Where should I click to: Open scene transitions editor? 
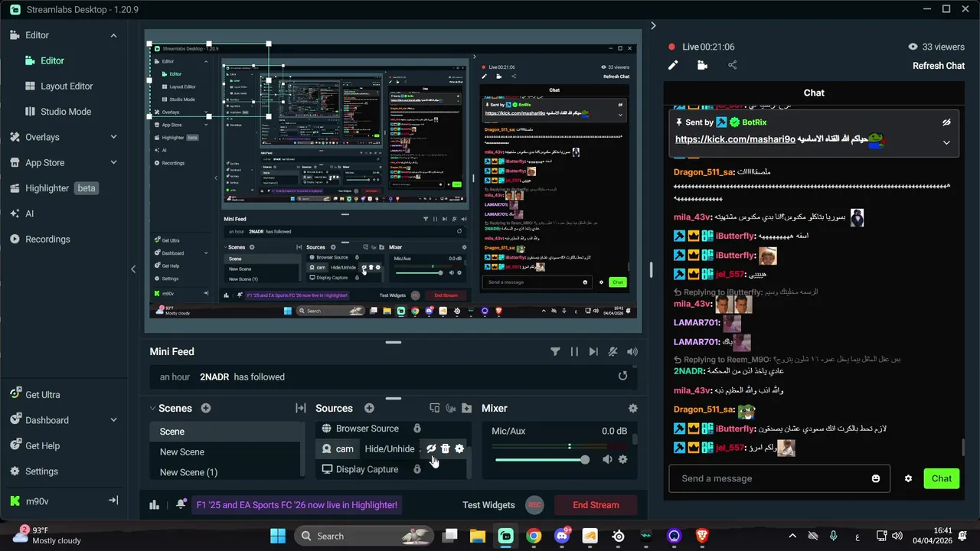click(301, 409)
